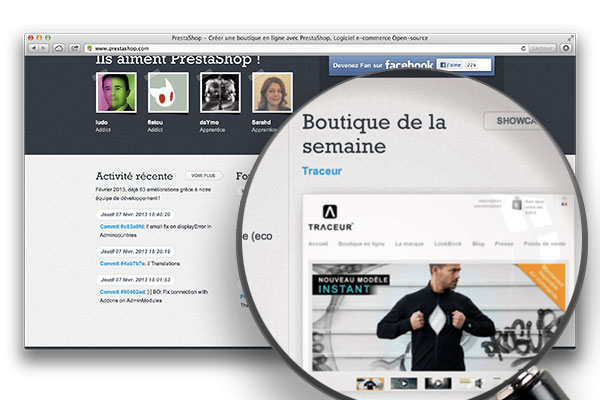
Task: Open the Presse menu item
Action: click(504, 244)
